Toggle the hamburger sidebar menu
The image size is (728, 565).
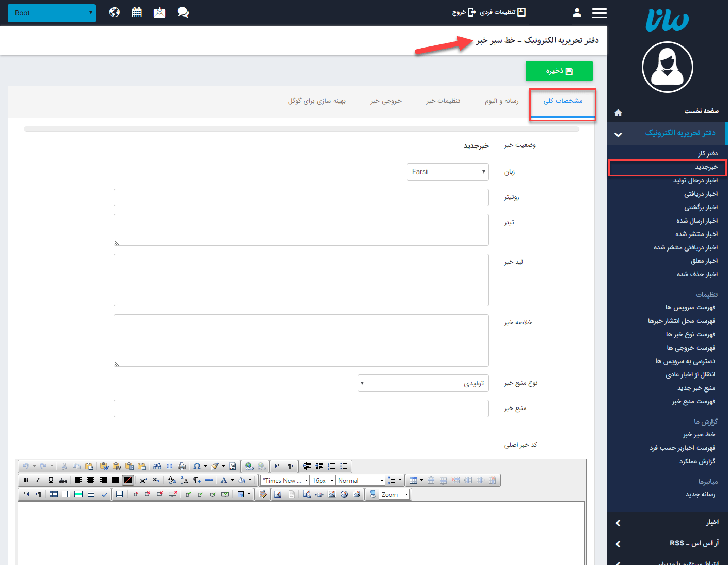(x=599, y=13)
